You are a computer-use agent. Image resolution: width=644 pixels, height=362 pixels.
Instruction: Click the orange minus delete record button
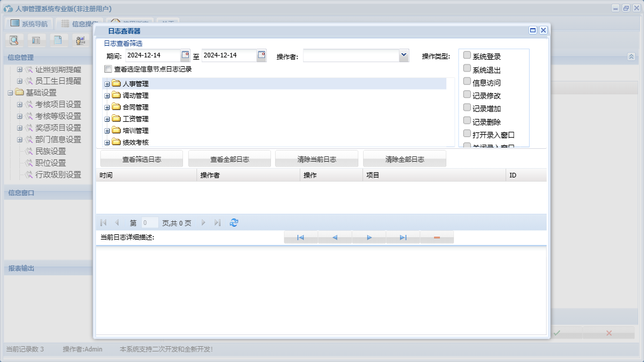(437, 237)
